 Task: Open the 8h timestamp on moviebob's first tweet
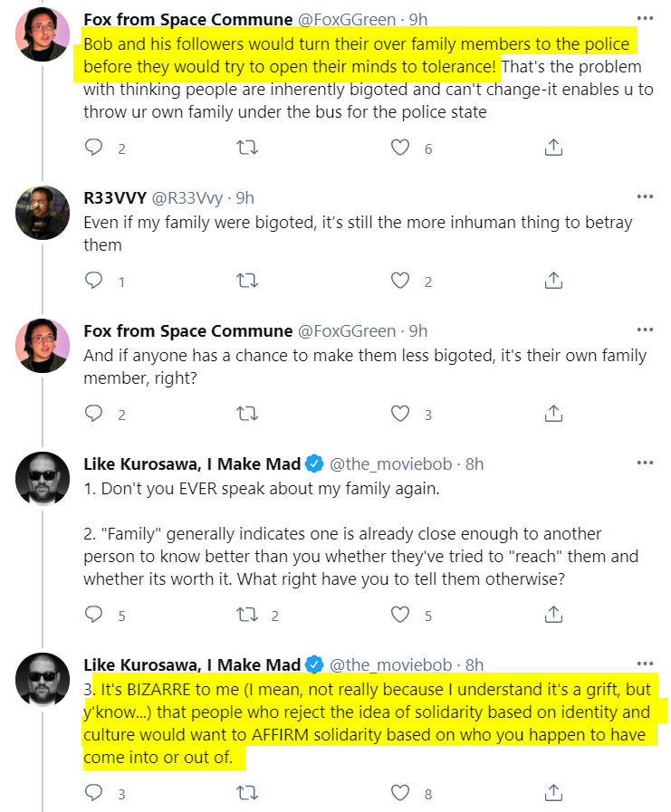(x=474, y=463)
